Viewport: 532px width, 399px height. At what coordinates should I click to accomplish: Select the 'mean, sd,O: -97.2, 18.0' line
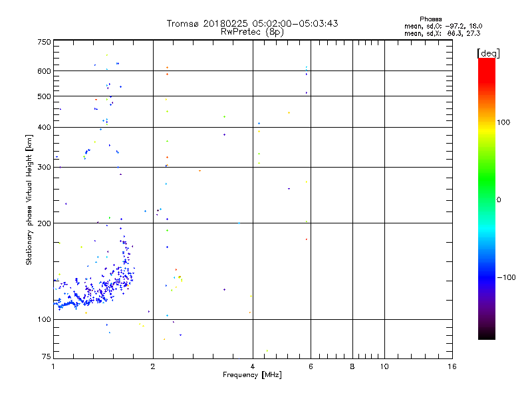443,26
